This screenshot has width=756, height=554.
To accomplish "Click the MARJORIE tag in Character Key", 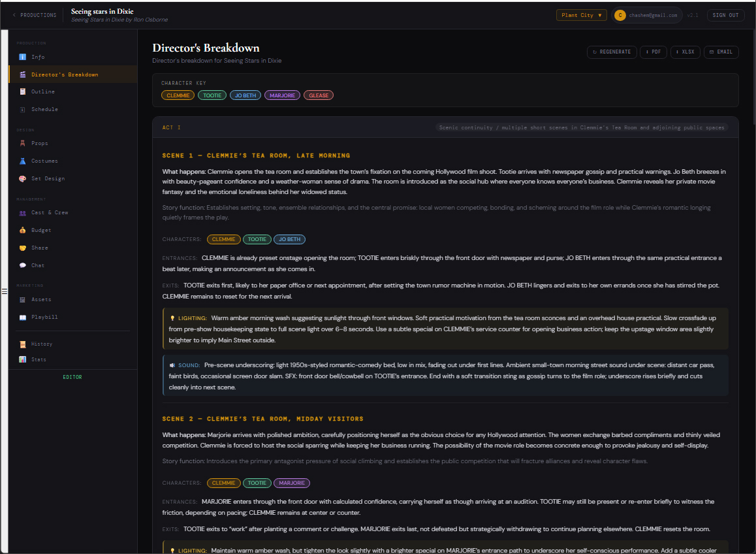I will point(282,95).
